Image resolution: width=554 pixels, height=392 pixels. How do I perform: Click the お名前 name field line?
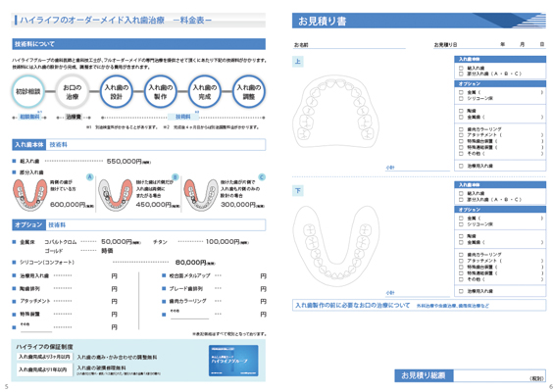click(x=349, y=45)
